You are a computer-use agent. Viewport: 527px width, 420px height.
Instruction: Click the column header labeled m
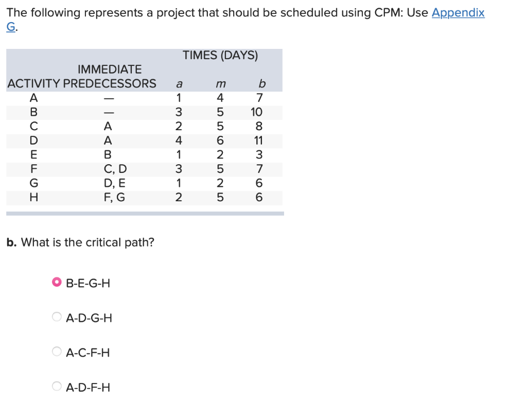[x=221, y=83]
